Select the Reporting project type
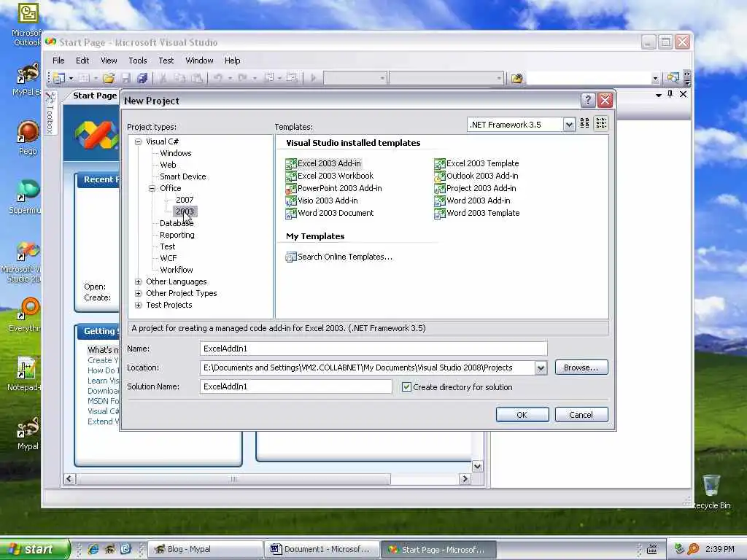Viewport: 747px width, 560px height. tap(177, 235)
